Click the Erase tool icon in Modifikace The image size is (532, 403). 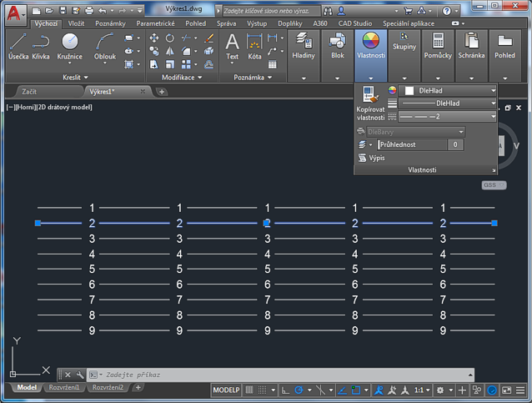click(209, 38)
